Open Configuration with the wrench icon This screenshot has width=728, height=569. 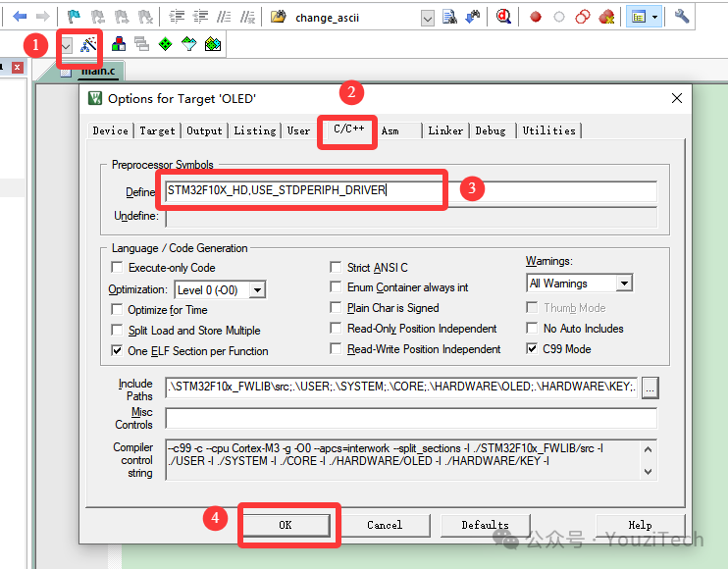point(681,17)
